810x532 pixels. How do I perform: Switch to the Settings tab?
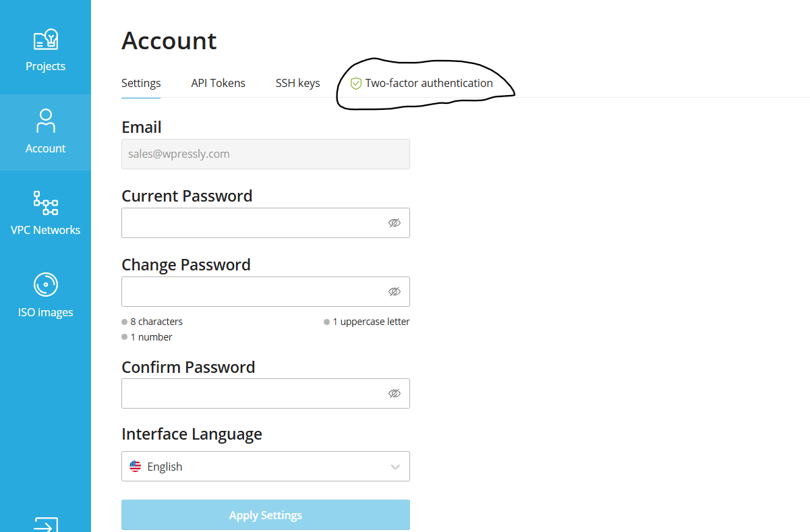click(x=140, y=83)
